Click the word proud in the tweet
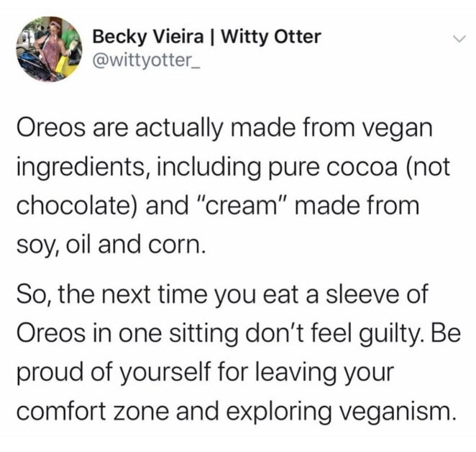The height and width of the screenshot is (452, 476). click(46, 374)
